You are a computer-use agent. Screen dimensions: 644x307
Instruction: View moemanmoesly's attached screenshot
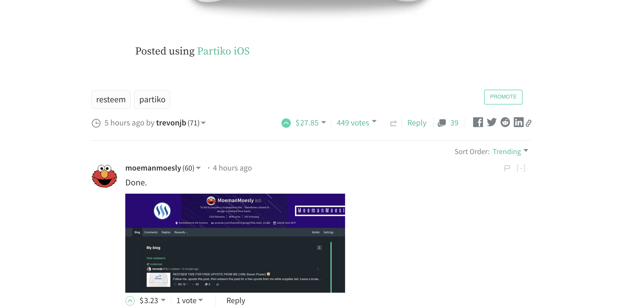pyautogui.click(x=235, y=243)
